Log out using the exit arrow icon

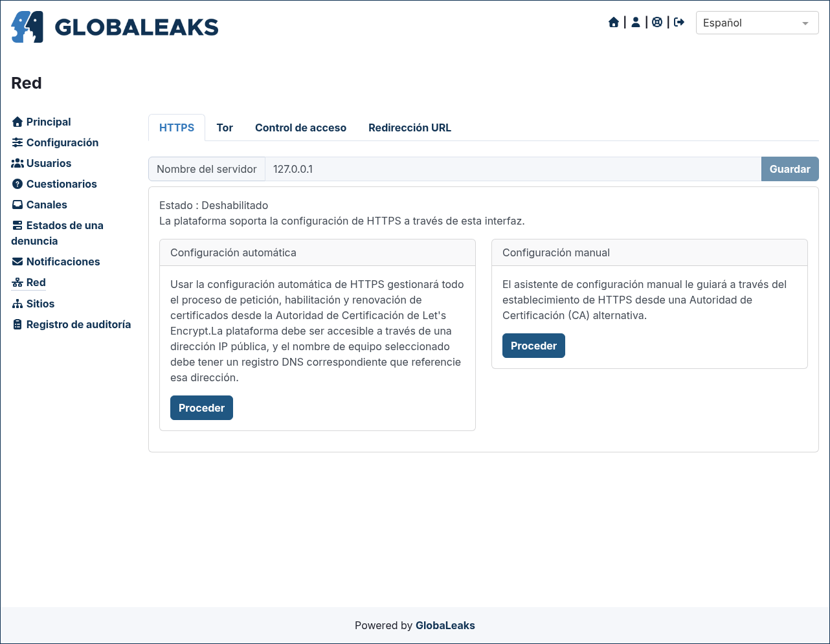(x=679, y=23)
